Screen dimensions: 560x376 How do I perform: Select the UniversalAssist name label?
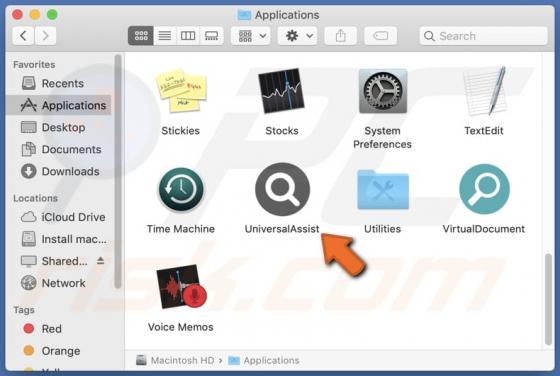[282, 229]
